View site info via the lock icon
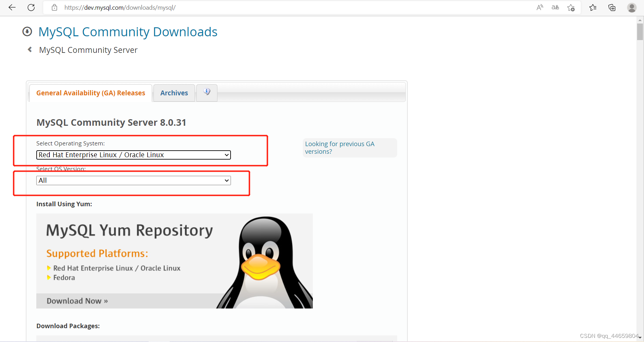644x342 pixels. 54,7
